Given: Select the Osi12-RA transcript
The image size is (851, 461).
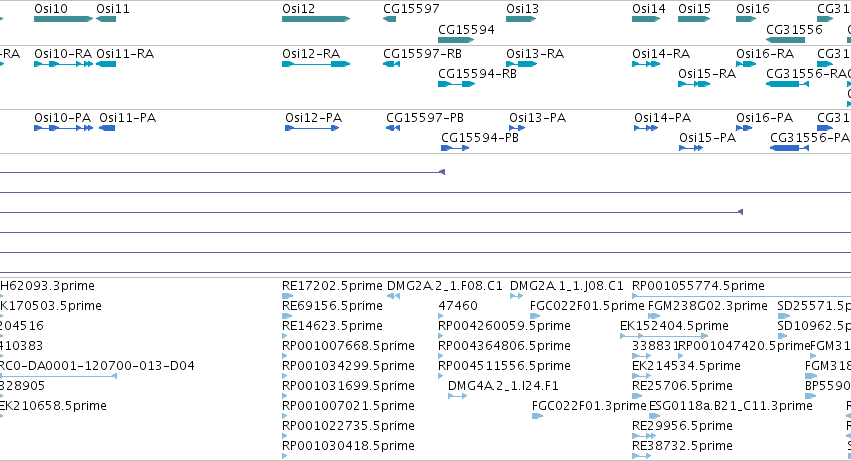Looking at the screenshot, I should tap(316, 64).
